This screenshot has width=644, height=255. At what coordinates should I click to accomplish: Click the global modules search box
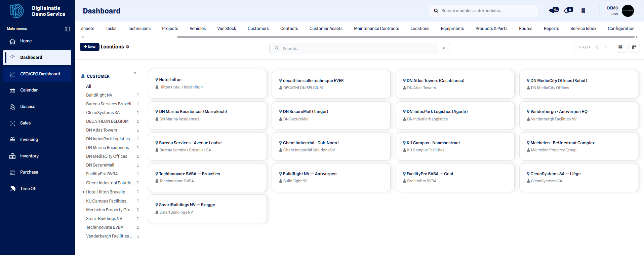[x=483, y=11]
